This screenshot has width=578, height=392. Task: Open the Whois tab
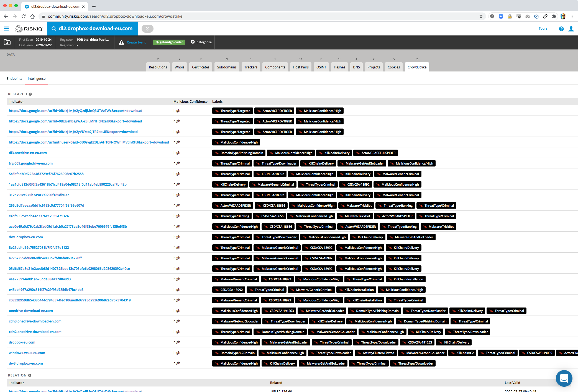180,67
